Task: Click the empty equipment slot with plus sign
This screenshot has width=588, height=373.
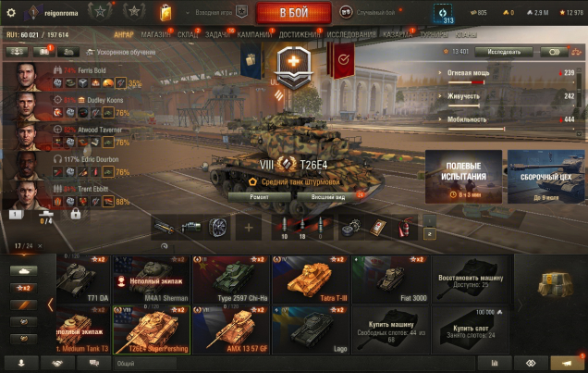Action: click(x=249, y=228)
